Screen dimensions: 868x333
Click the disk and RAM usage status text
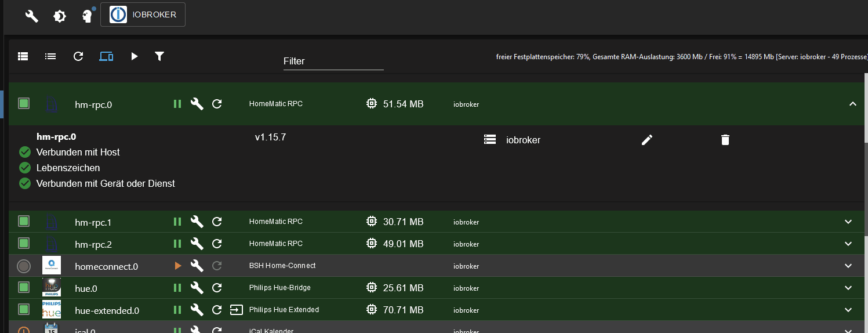682,57
